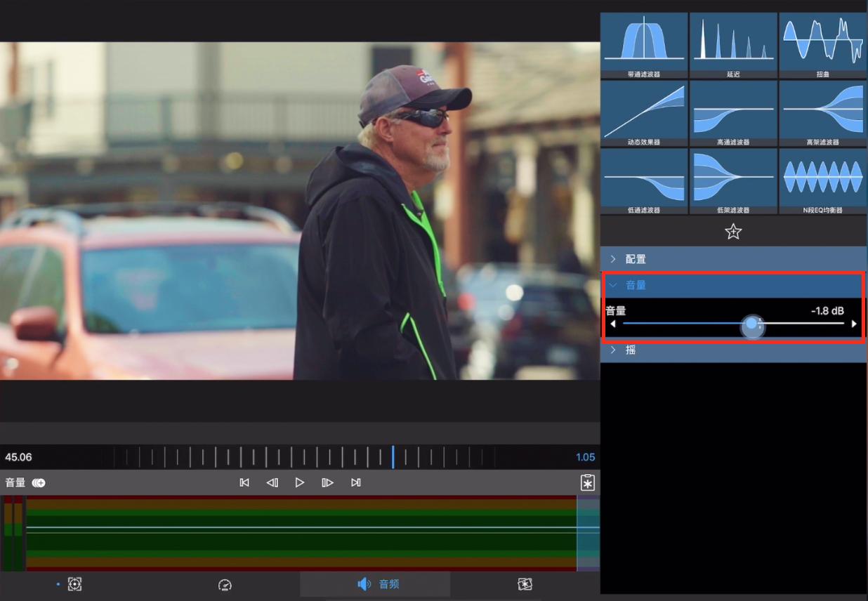Click the volume slider handle
Image resolution: width=868 pixels, height=601 pixels.
753,324
